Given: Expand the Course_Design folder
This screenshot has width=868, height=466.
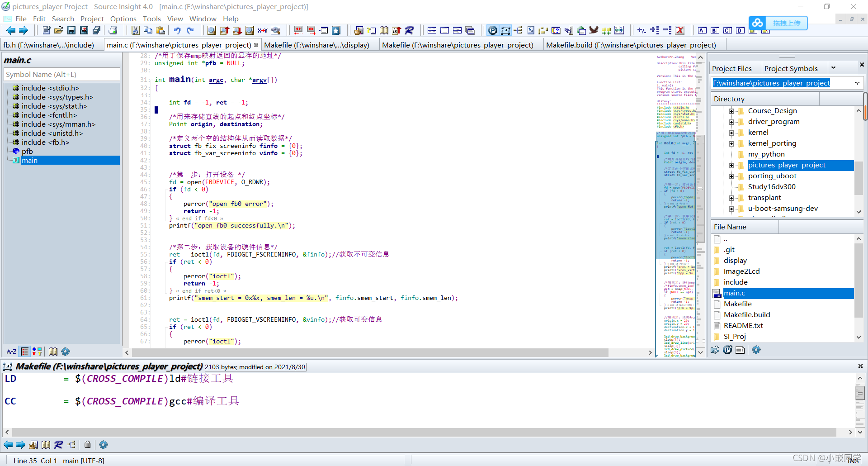Looking at the screenshot, I should click(x=731, y=111).
